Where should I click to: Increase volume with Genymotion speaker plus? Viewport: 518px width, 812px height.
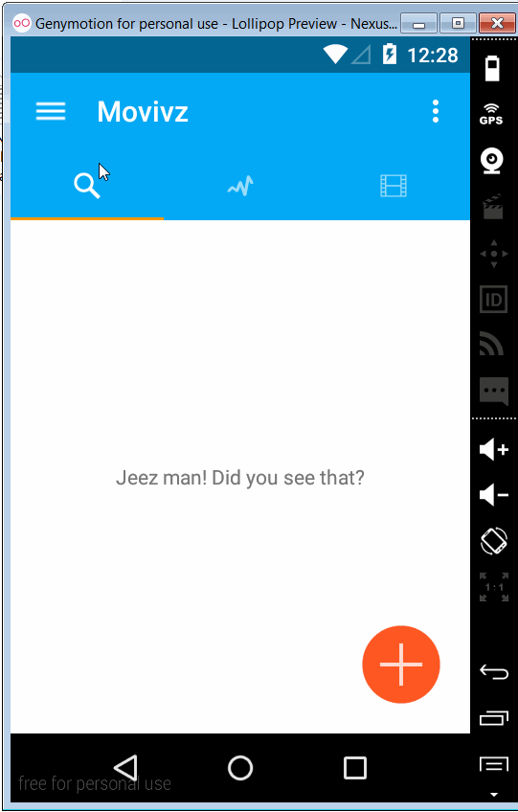(x=494, y=449)
